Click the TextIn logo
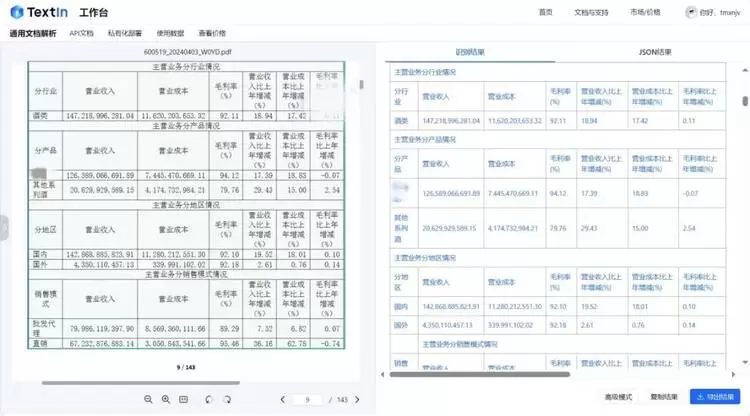This screenshot has height=416, width=750. [x=38, y=12]
